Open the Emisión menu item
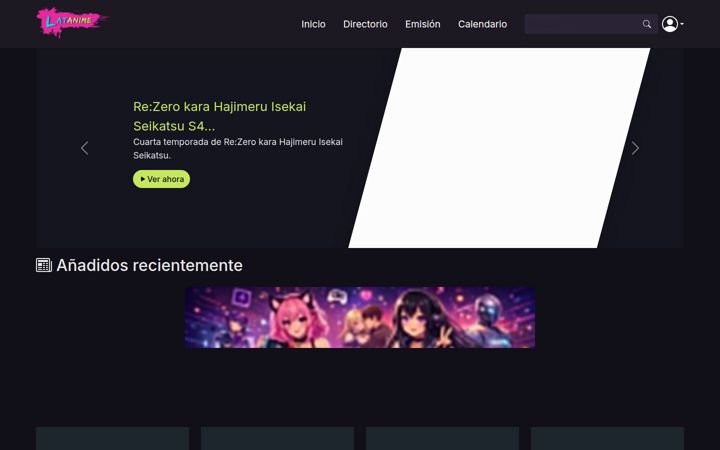The image size is (720, 450). pos(422,24)
